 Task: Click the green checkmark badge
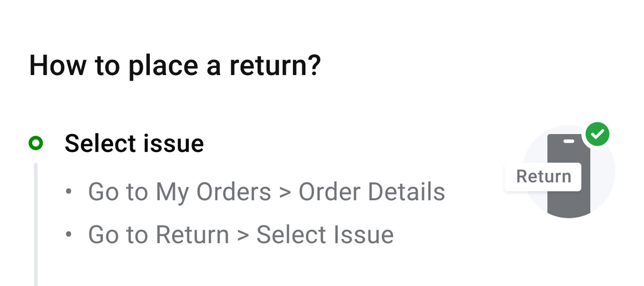click(597, 134)
